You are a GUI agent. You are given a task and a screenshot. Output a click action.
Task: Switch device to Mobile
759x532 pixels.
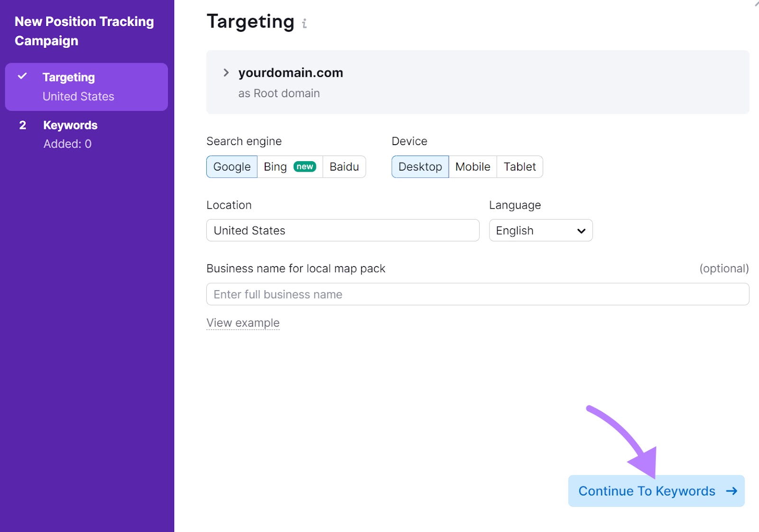(x=472, y=167)
